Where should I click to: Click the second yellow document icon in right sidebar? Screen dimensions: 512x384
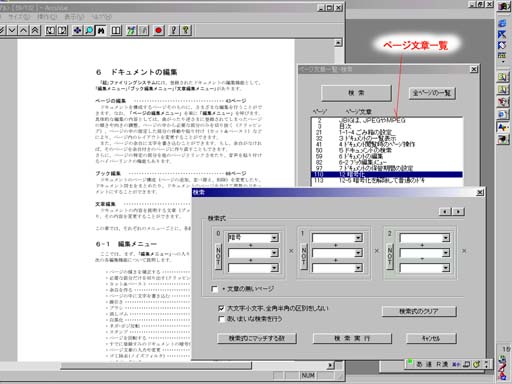pos(503,89)
